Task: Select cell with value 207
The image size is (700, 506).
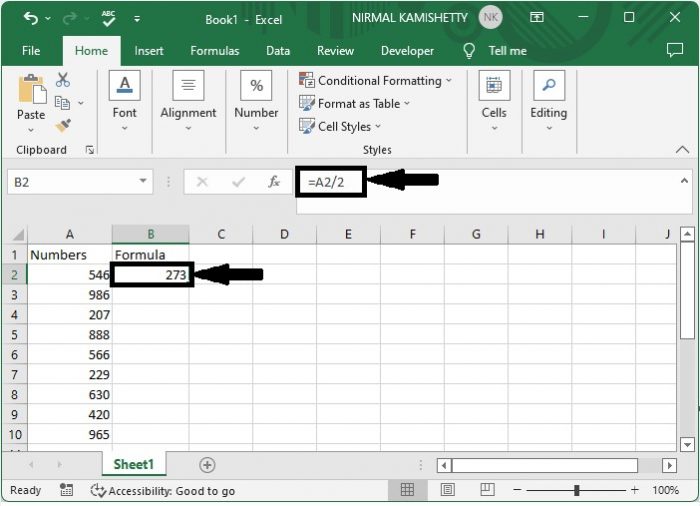Action: point(70,315)
